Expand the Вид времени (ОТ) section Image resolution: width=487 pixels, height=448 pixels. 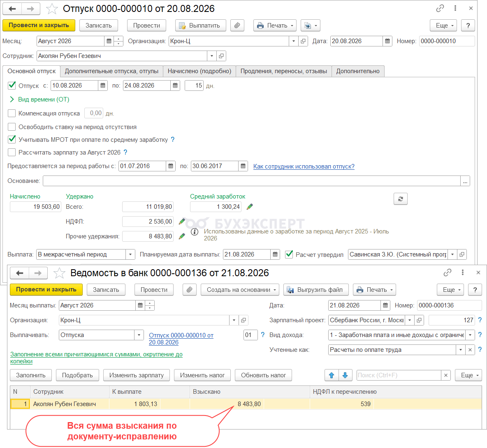[39, 99]
